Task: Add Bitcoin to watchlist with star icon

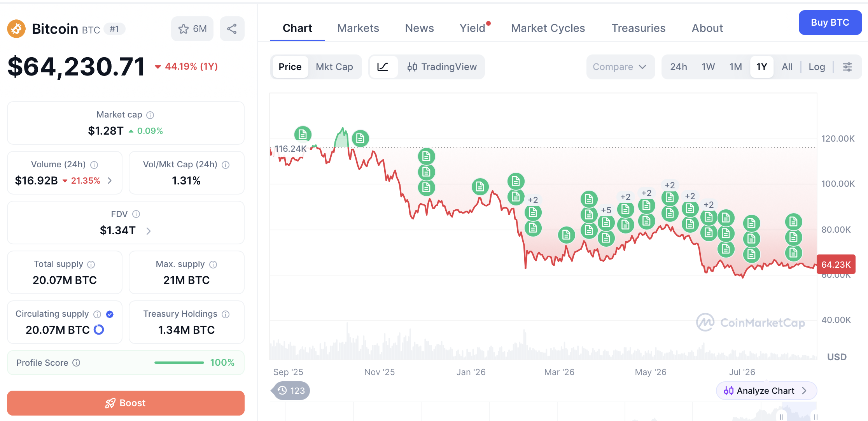Action: click(x=192, y=29)
